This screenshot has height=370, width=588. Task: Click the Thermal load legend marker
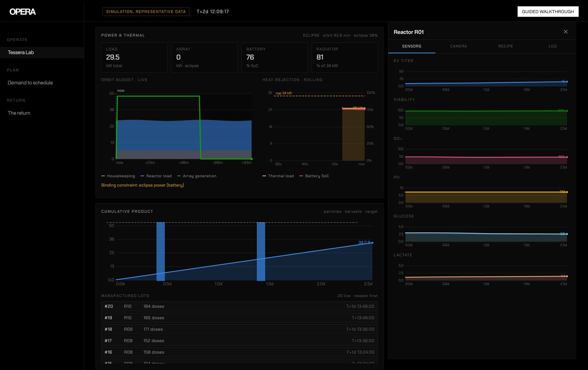pos(264,176)
